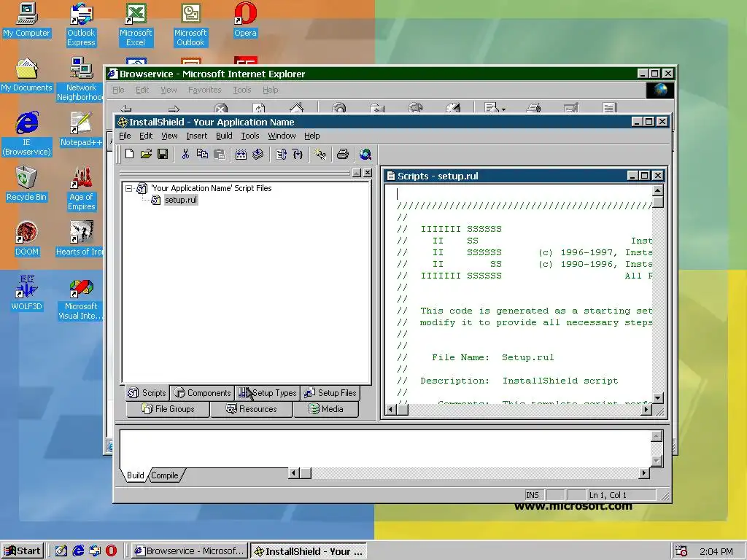Open the Help menu in InstallShield
747x560 pixels.
coord(311,136)
